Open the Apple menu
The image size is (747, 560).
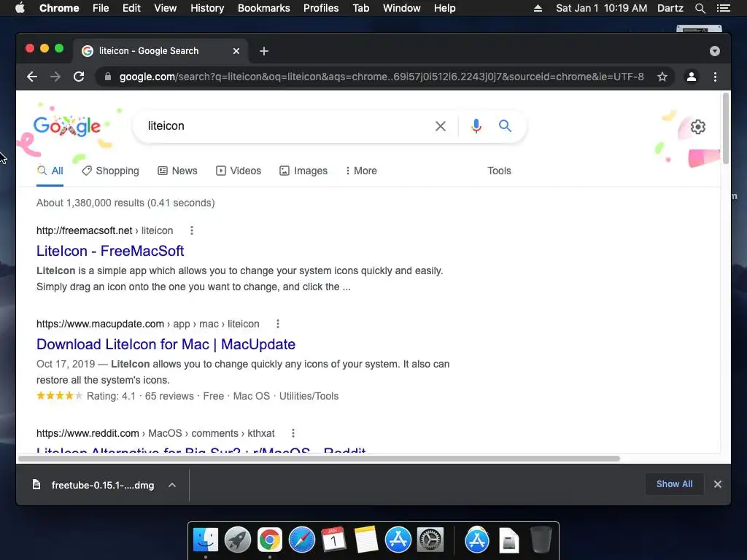[x=20, y=8]
